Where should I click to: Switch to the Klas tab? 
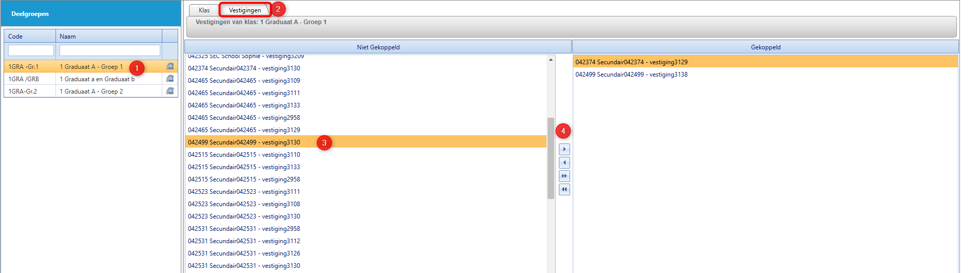pyautogui.click(x=204, y=10)
